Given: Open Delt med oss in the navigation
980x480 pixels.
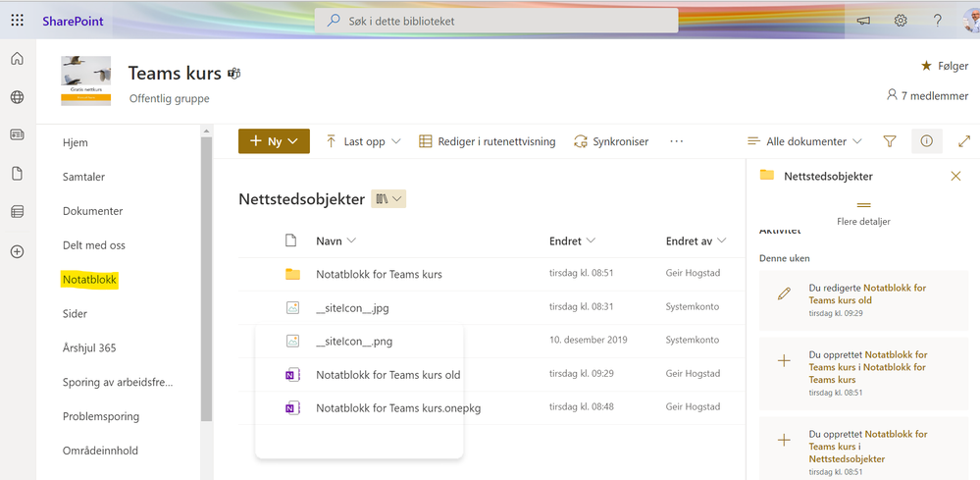Looking at the screenshot, I should 94,245.
